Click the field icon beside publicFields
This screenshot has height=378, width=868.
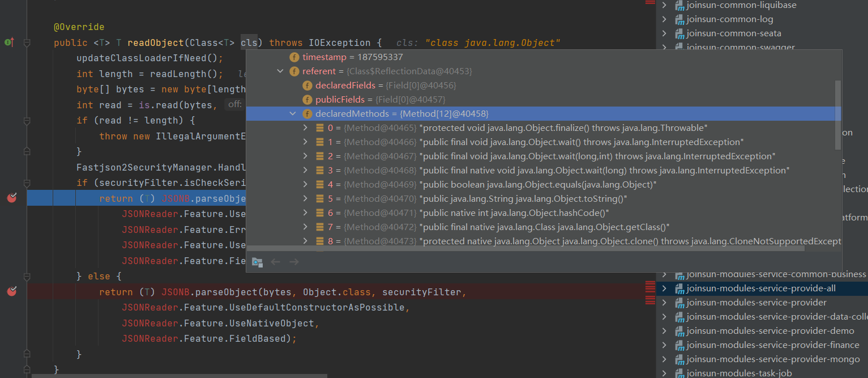[307, 100]
